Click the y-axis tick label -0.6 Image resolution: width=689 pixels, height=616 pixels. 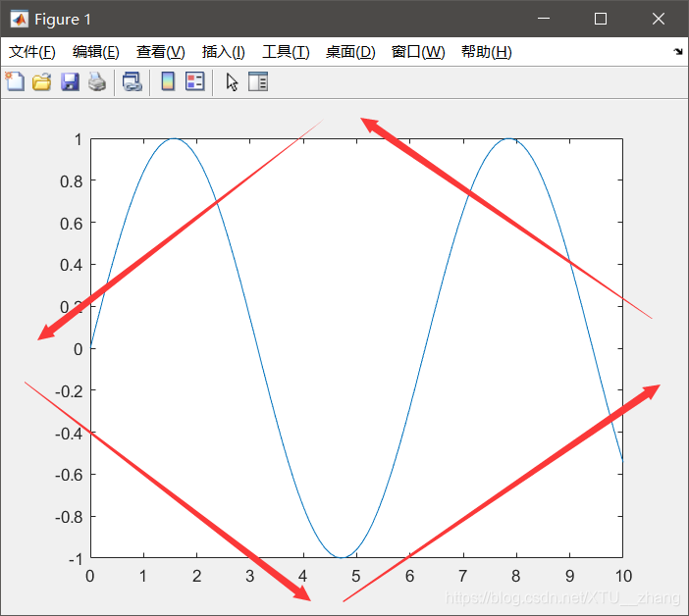pyautogui.click(x=69, y=475)
